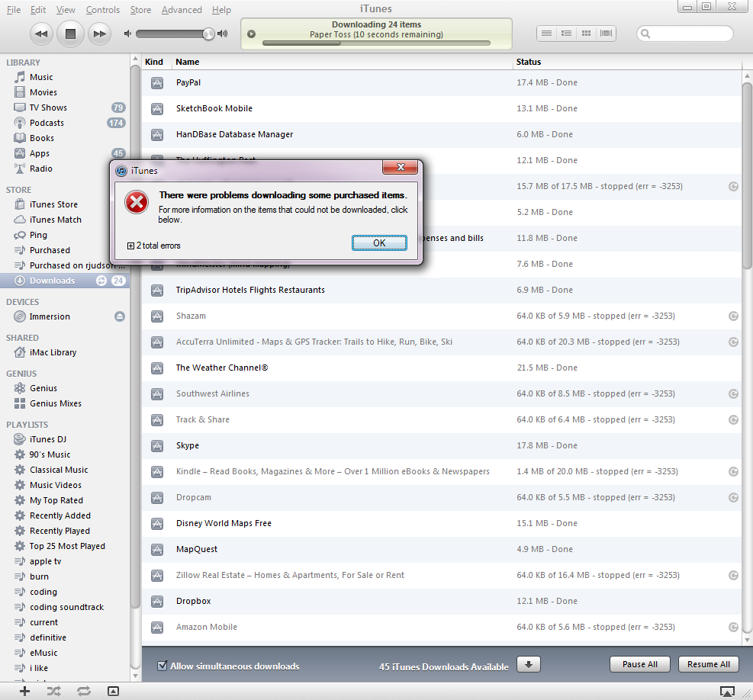
Task: Click the low volume speaker icon
Action: click(x=127, y=34)
